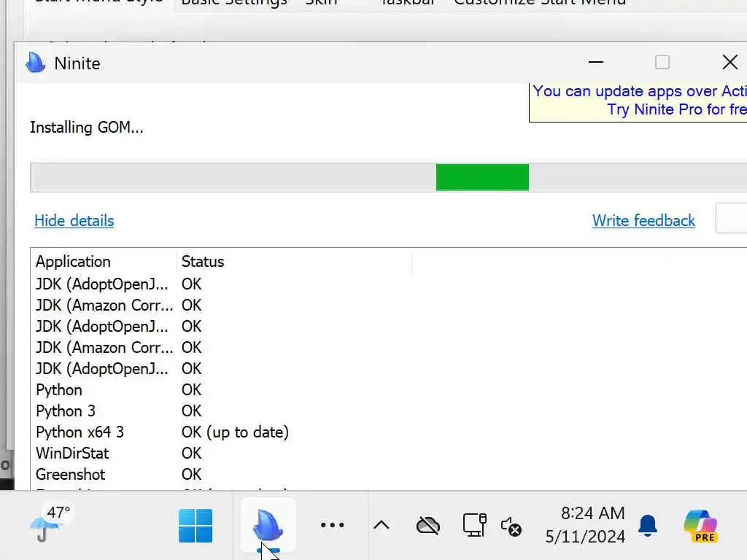Open the network display tray icon
747x560 pixels.
coord(474,525)
